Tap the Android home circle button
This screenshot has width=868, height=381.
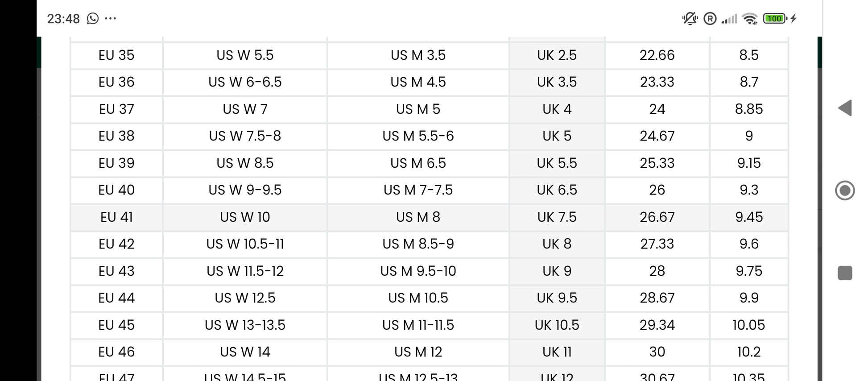(x=845, y=190)
